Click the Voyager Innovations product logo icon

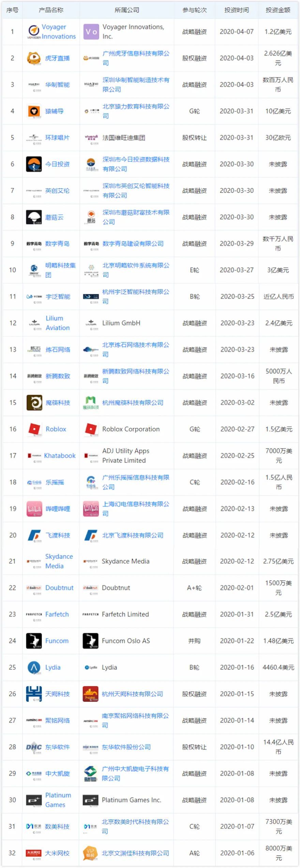point(33,32)
